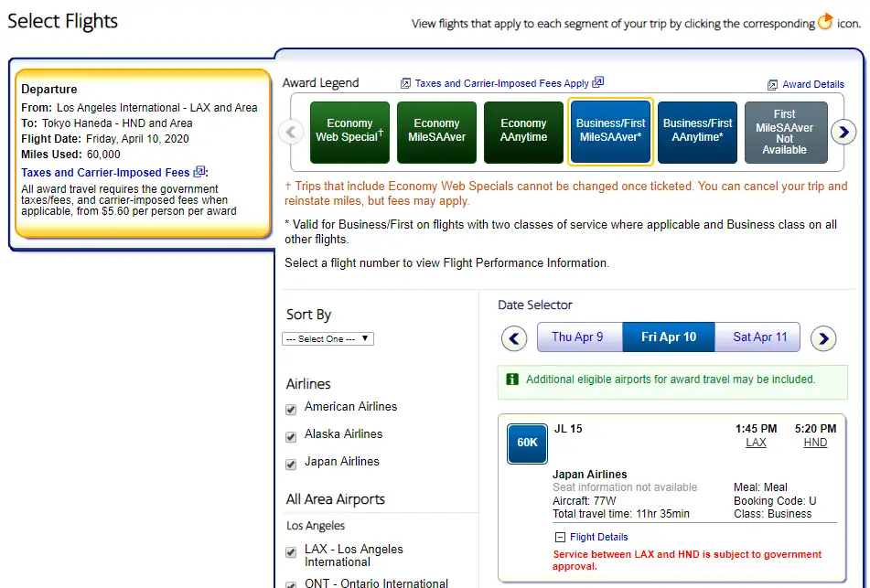Select the Sat Apr 11 date tab
Image resolution: width=870 pixels, height=588 pixels.
759,337
